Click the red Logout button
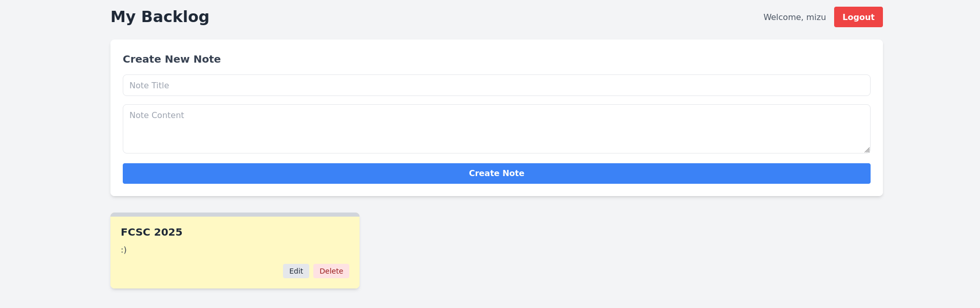The width and height of the screenshot is (980, 308). [x=858, y=17]
